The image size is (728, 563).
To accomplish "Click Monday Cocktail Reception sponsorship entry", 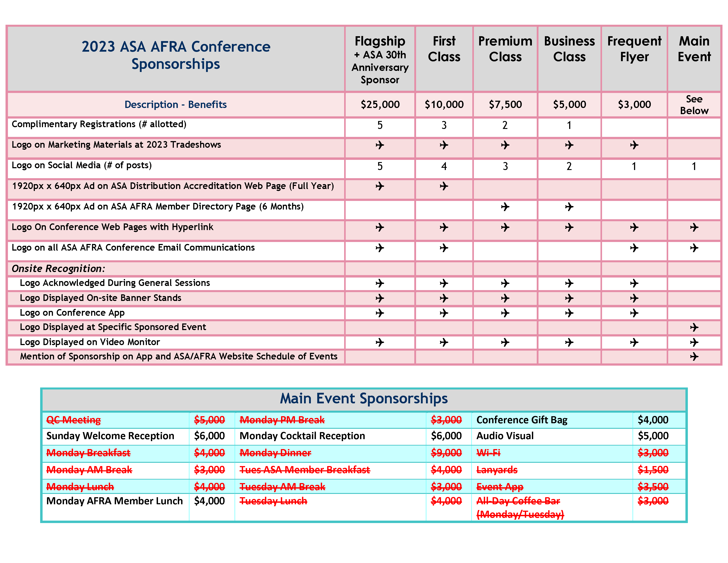I will pyautogui.click(x=302, y=436).
